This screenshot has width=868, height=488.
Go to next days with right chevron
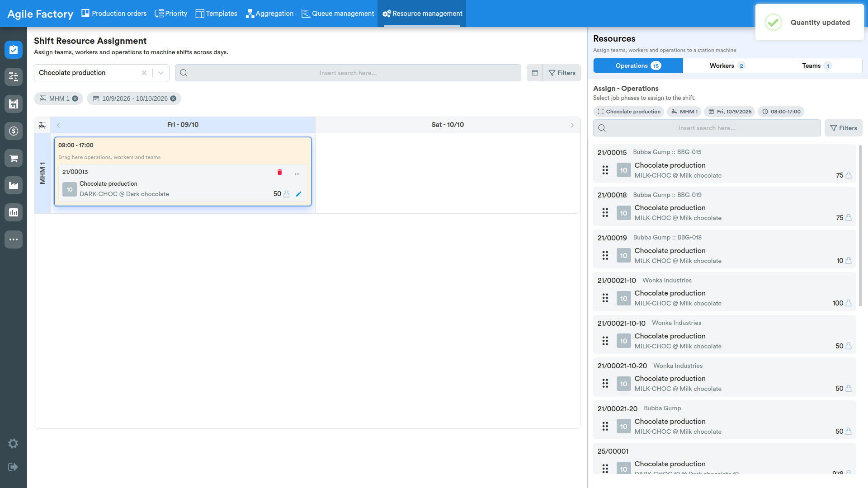coord(572,125)
